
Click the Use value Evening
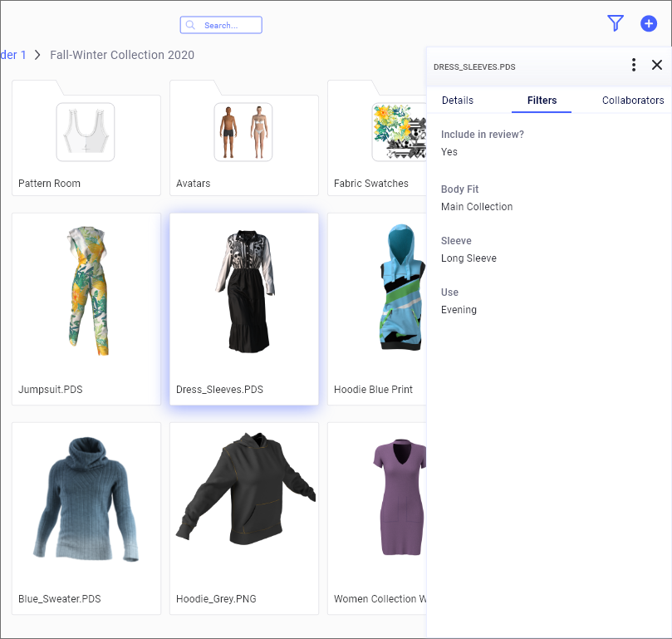pyautogui.click(x=459, y=310)
